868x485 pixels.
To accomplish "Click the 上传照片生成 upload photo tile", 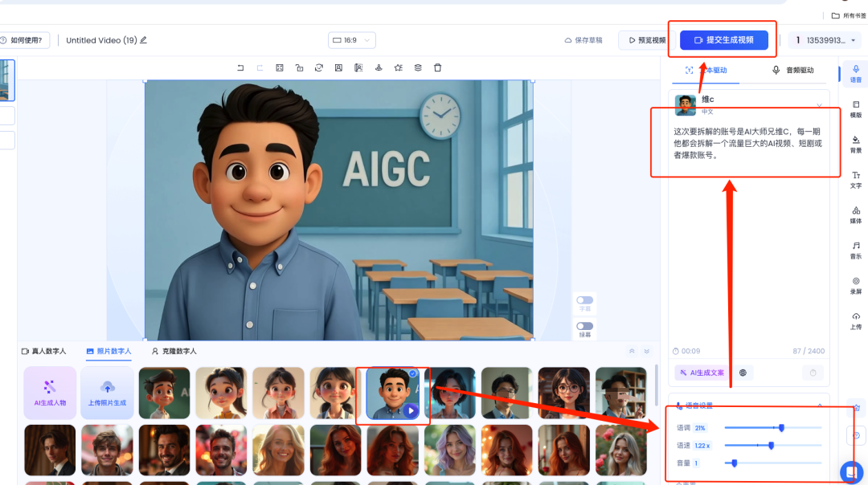I will click(107, 393).
